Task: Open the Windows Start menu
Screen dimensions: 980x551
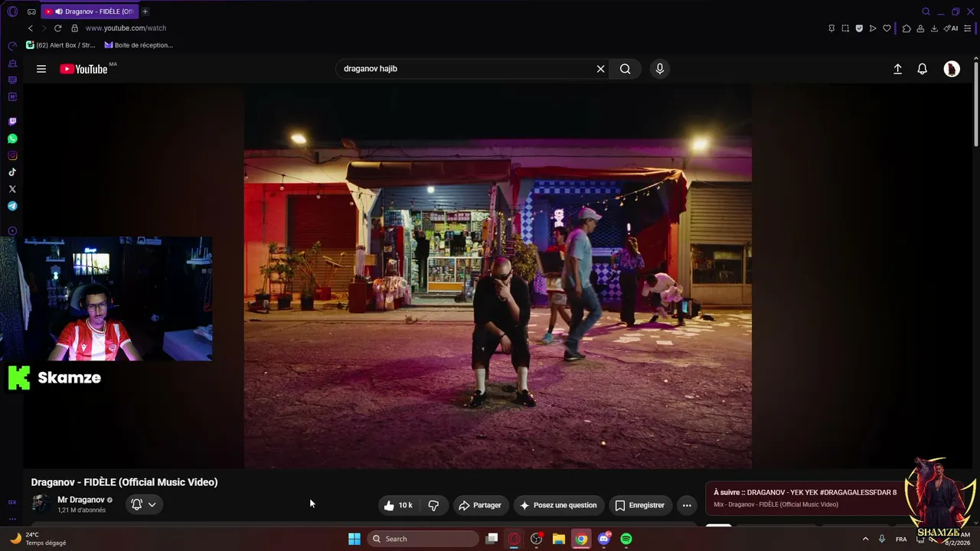Action: coord(354,539)
